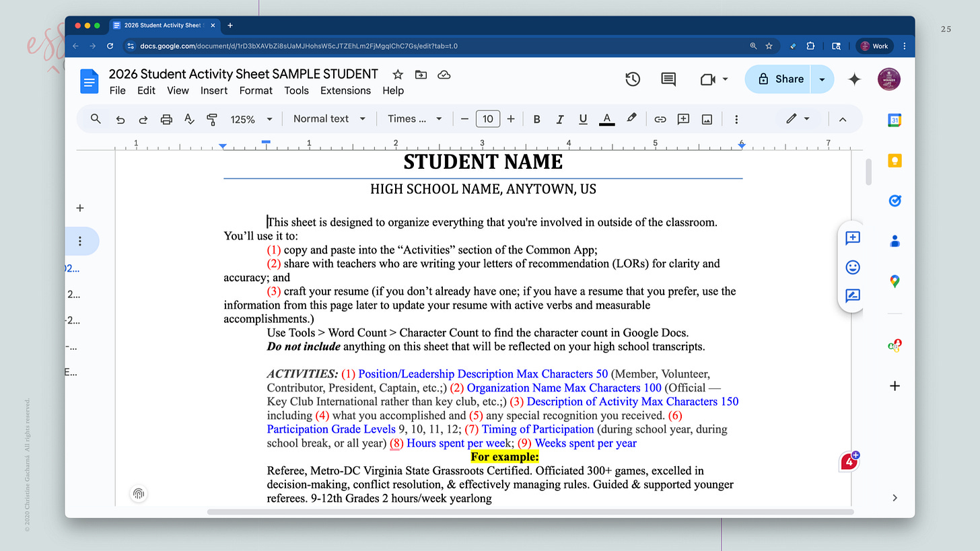Viewport: 980px width, 551px height.
Task: Open editing mode pencil dropdown
Action: (798, 119)
